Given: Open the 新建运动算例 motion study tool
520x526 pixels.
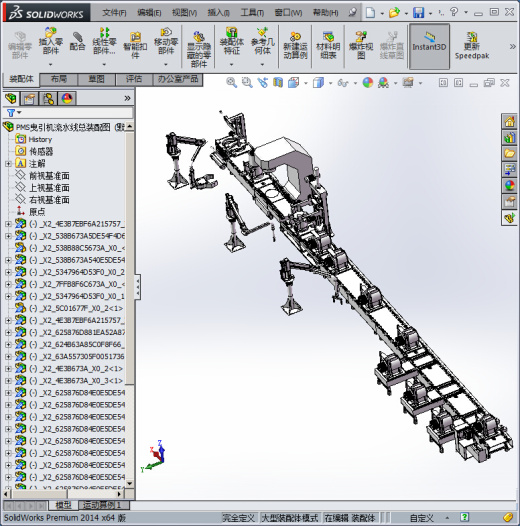Looking at the screenshot, I should point(295,46).
